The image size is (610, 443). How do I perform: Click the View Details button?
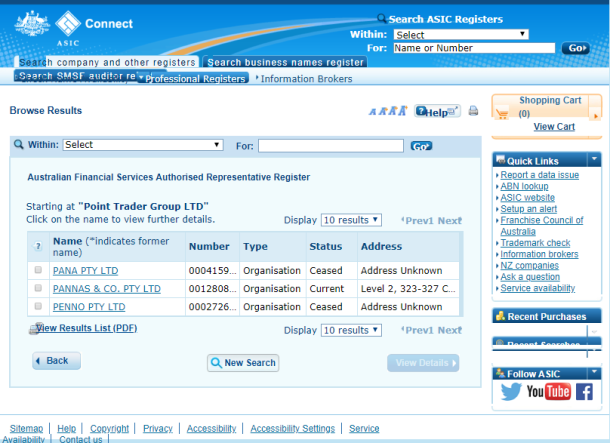click(423, 363)
